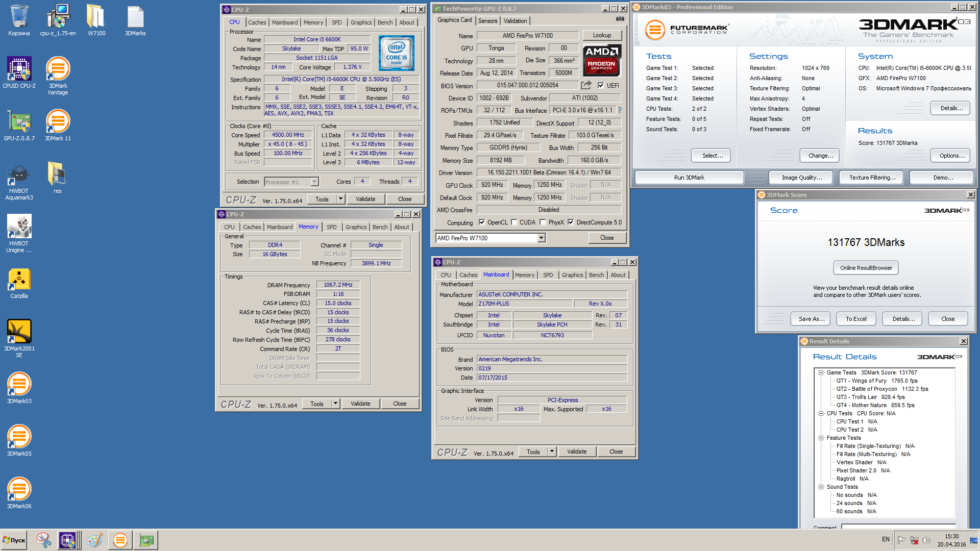Open the W7100 folder on desktop

pos(96,20)
